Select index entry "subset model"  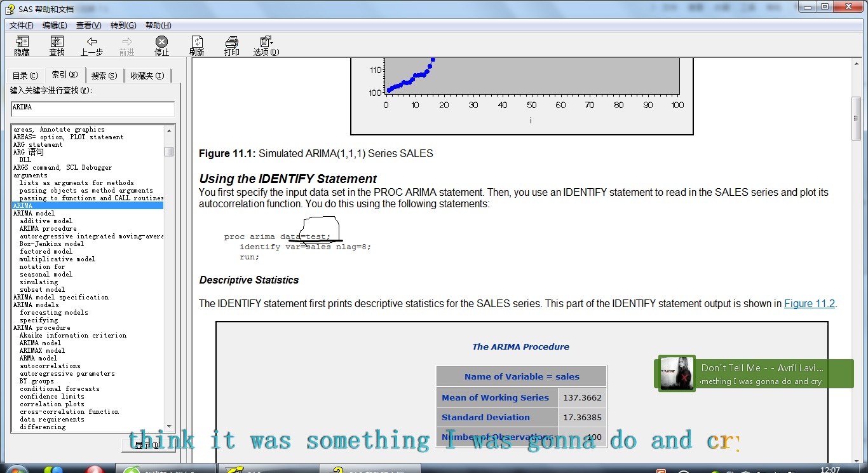point(42,290)
